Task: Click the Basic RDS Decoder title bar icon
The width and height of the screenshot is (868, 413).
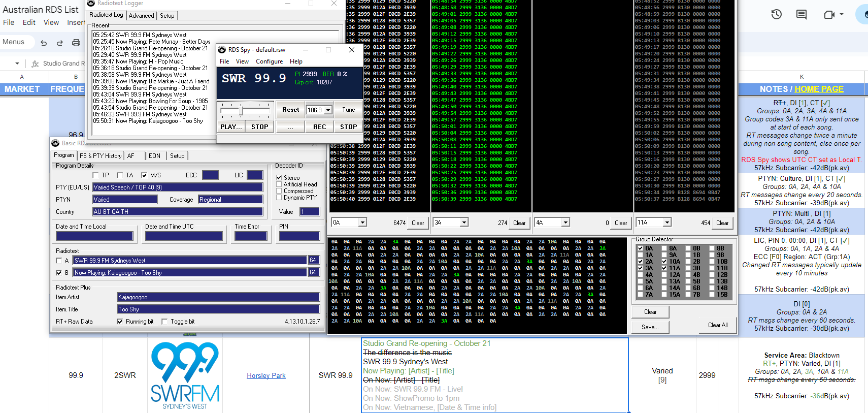Action: click(x=55, y=143)
